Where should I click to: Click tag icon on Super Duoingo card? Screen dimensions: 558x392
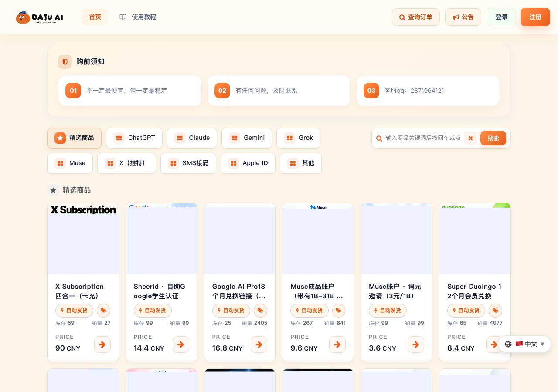click(x=495, y=311)
